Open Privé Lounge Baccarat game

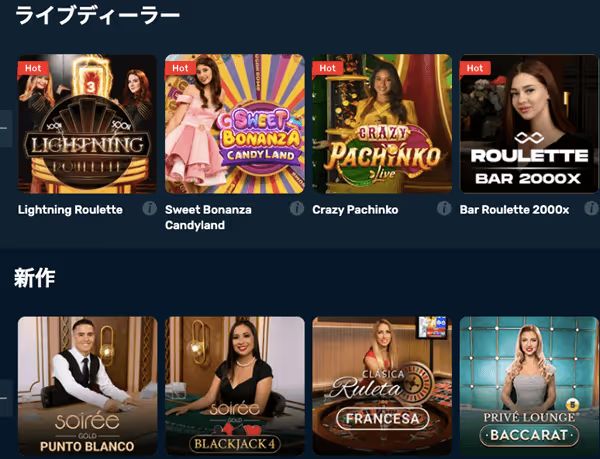(x=529, y=386)
